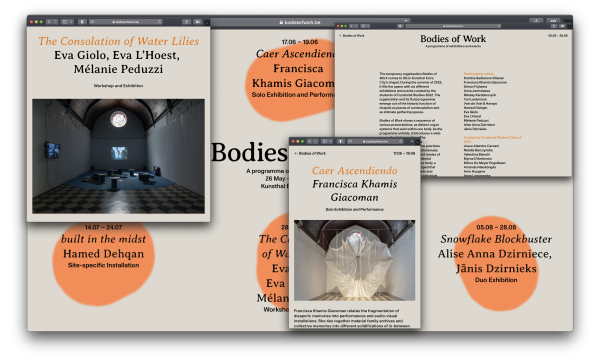Viewport: 600px width, 360px height.
Task: Click the address bar in Water Lilies window
Action: click(x=126, y=22)
